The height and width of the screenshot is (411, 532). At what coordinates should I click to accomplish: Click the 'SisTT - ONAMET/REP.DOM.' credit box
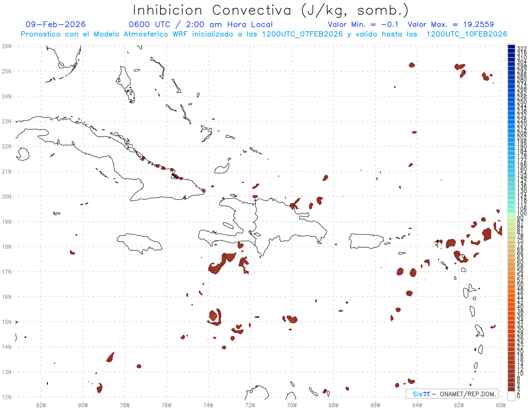pyautogui.click(x=452, y=394)
